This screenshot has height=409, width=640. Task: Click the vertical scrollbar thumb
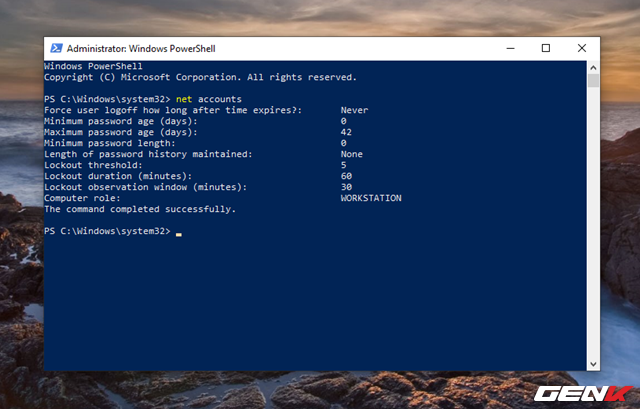[593, 80]
